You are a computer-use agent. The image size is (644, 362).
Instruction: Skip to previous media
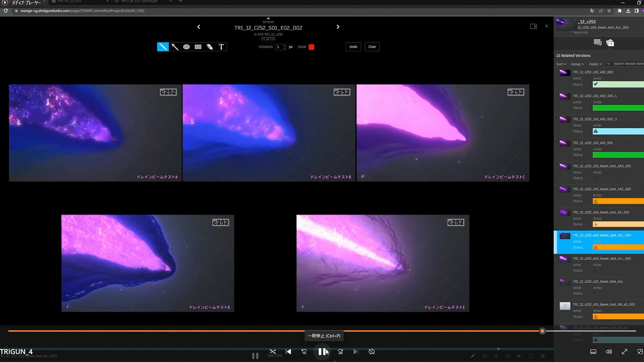[288, 352]
